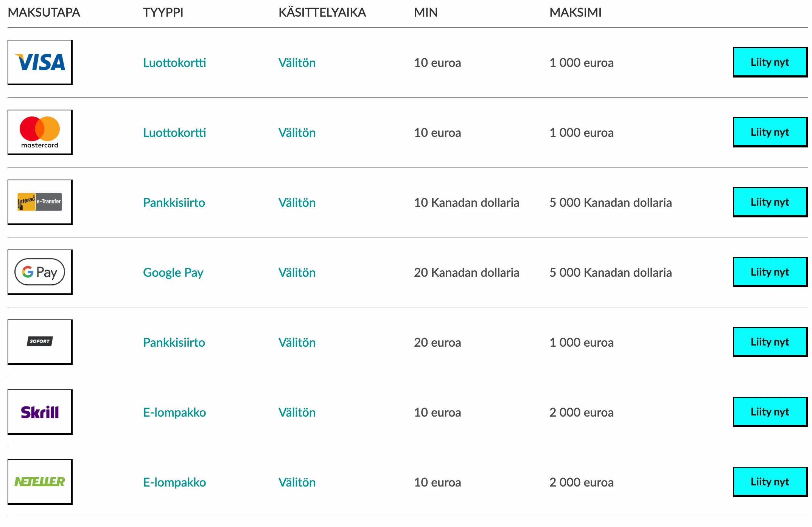Select the Mastercard logo
This screenshot has height=527, width=812.
pyautogui.click(x=40, y=132)
